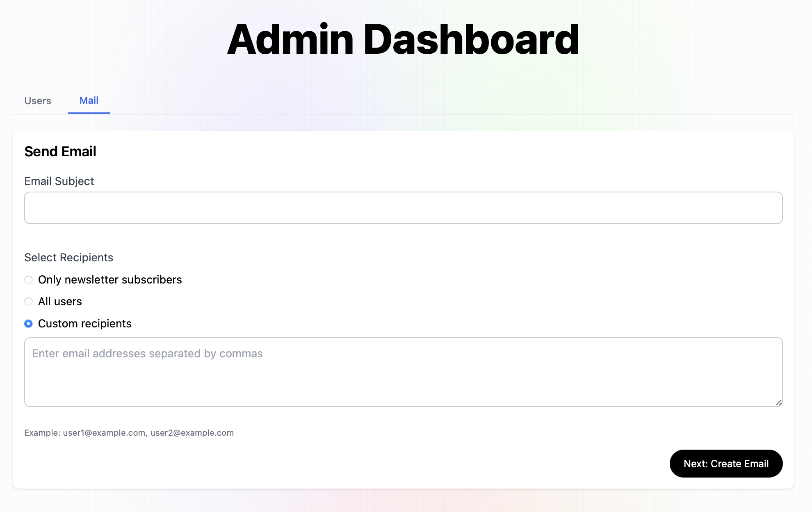Click the Email Subject label

tap(59, 181)
